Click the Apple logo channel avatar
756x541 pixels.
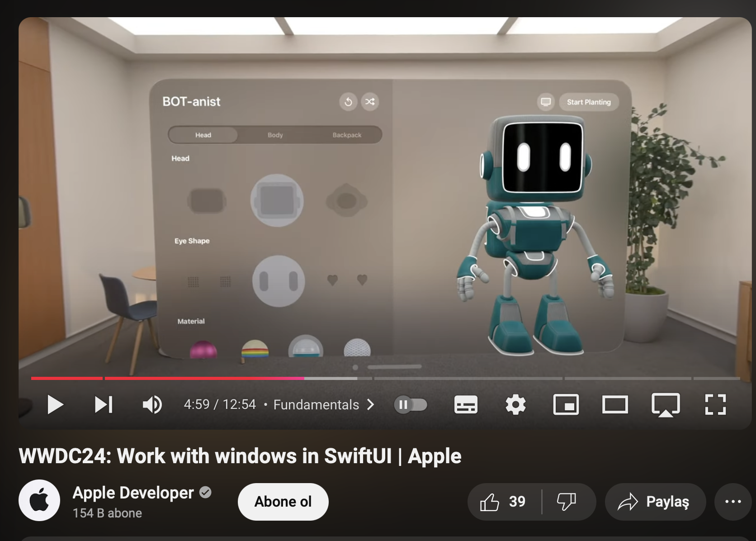pos(39,500)
